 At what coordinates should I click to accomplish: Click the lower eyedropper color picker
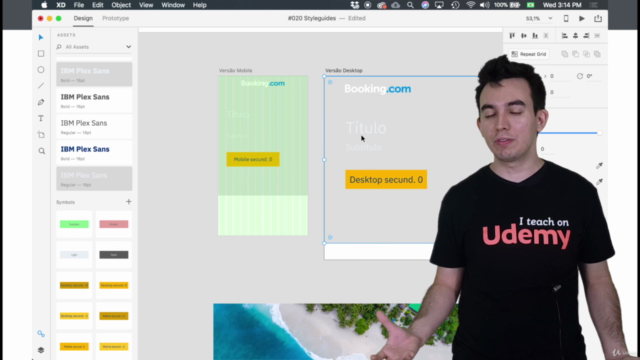pyautogui.click(x=599, y=182)
